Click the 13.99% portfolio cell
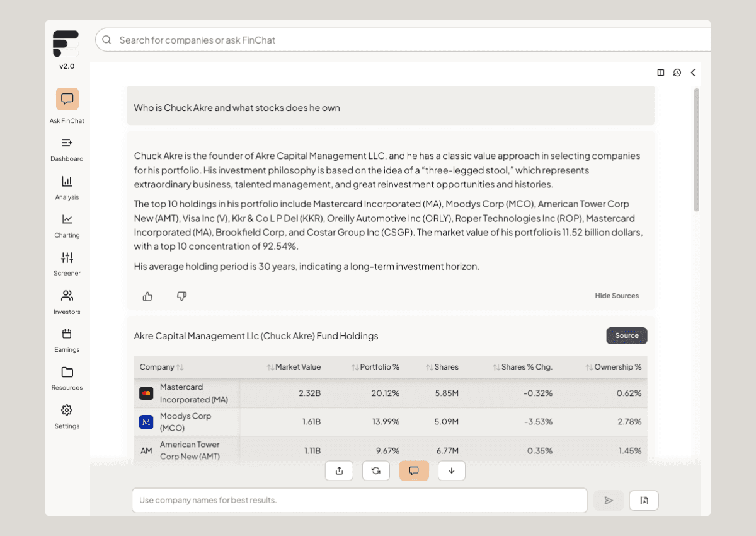Image resolution: width=756 pixels, height=536 pixels. click(x=386, y=422)
